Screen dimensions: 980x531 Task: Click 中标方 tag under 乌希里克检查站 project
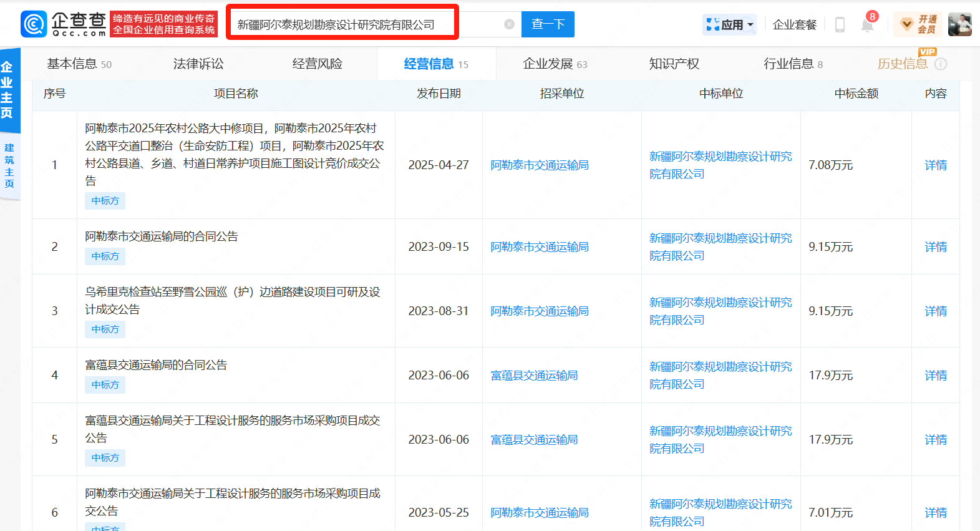[x=105, y=329]
